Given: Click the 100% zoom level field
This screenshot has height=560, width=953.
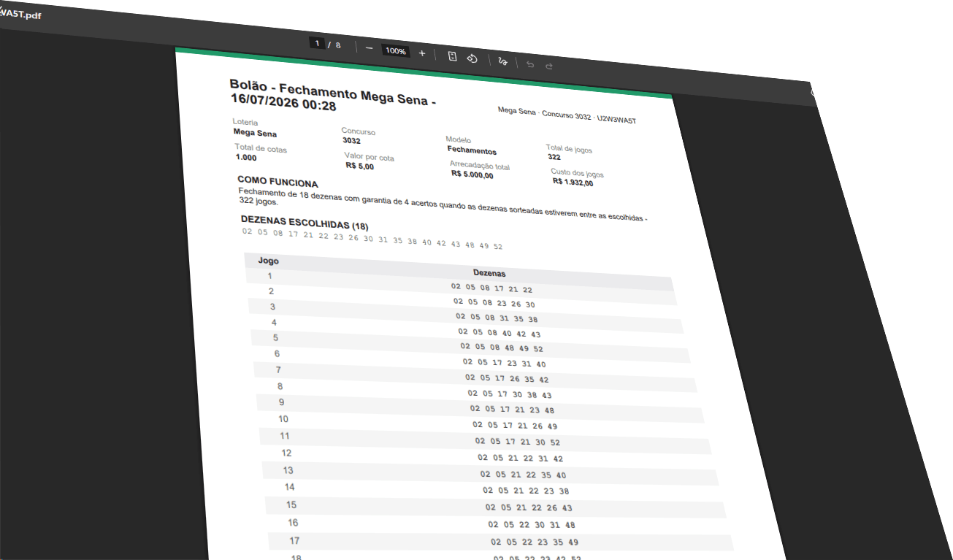Looking at the screenshot, I should tap(396, 51).
